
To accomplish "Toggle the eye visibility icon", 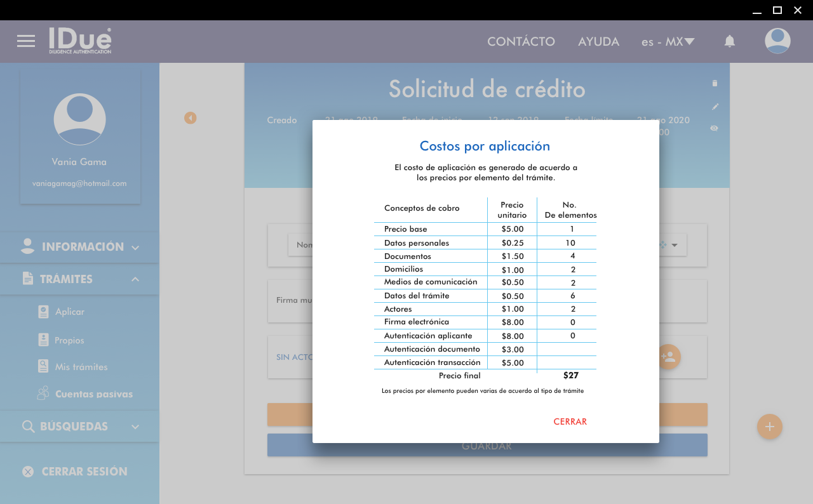I will [715, 128].
